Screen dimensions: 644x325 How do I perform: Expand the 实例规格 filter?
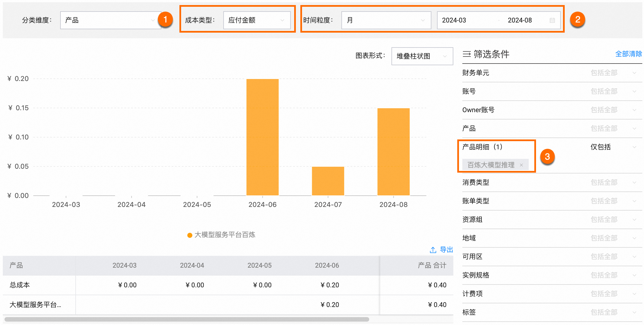[552, 275]
